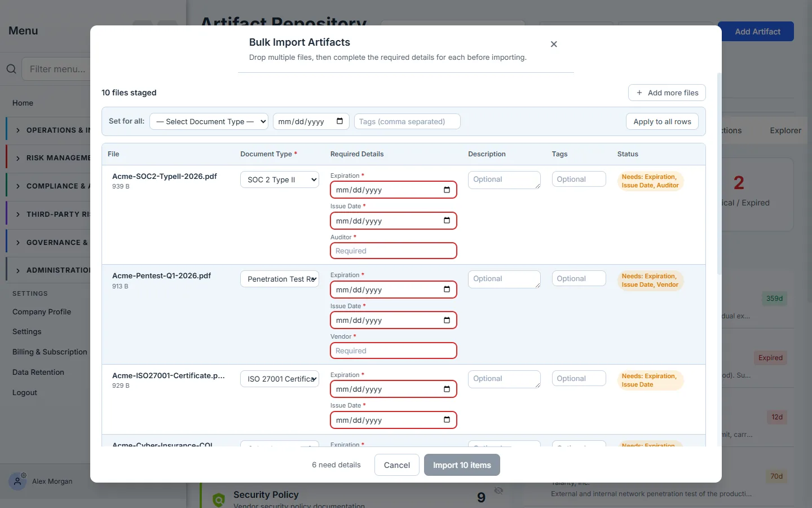Viewport: 812px width, 508px height.
Task: Click the Expired badge behind dialog
Action: pyautogui.click(x=770, y=358)
